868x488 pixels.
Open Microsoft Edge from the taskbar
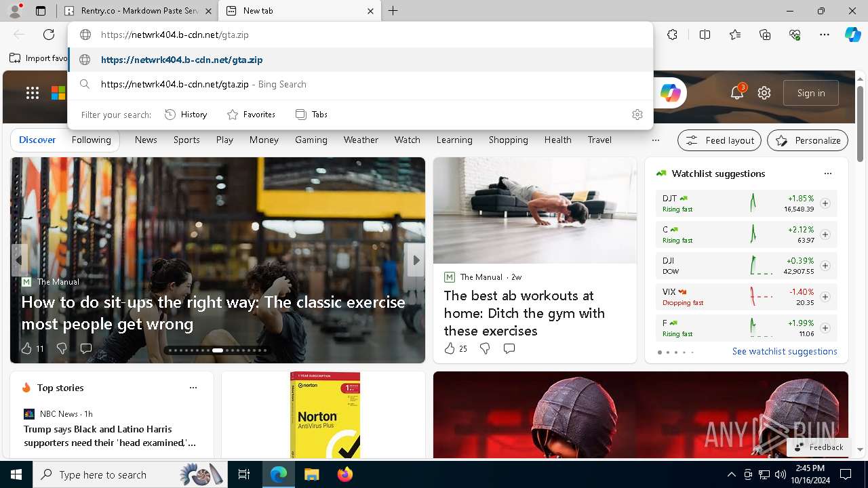[279, 474]
